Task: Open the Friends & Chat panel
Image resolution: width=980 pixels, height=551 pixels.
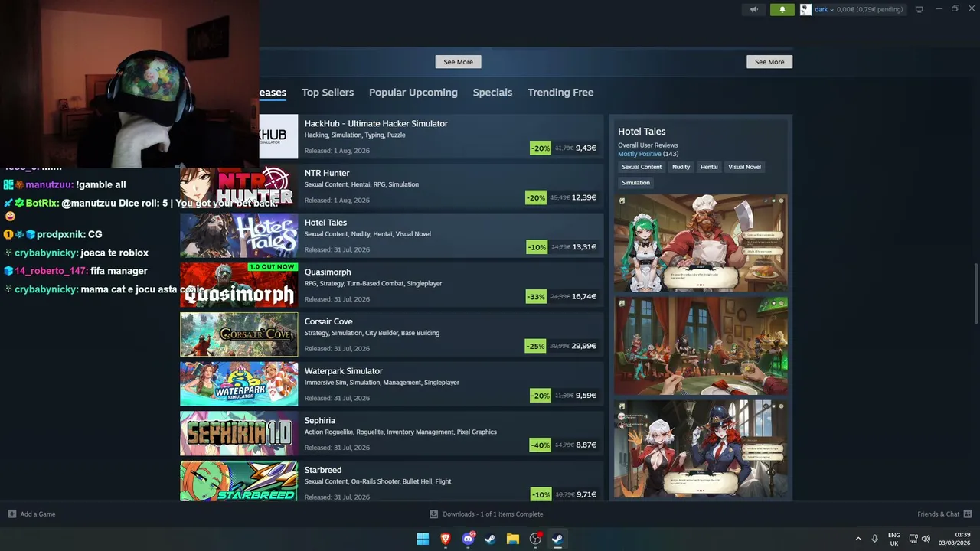Action: click(x=945, y=514)
